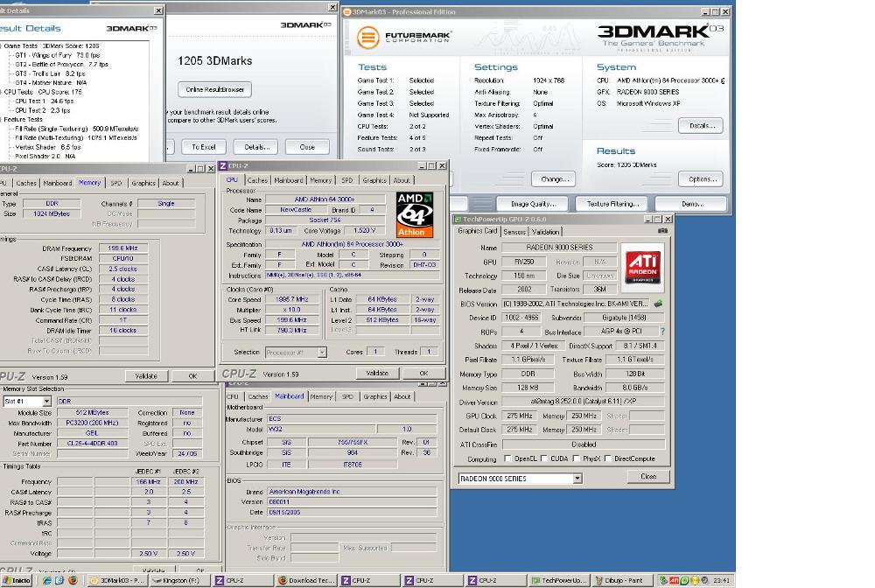The width and height of the screenshot is (875, 588).
Task: Click the GPU-Z screenshot camera icon
Action: coord(661,230)
